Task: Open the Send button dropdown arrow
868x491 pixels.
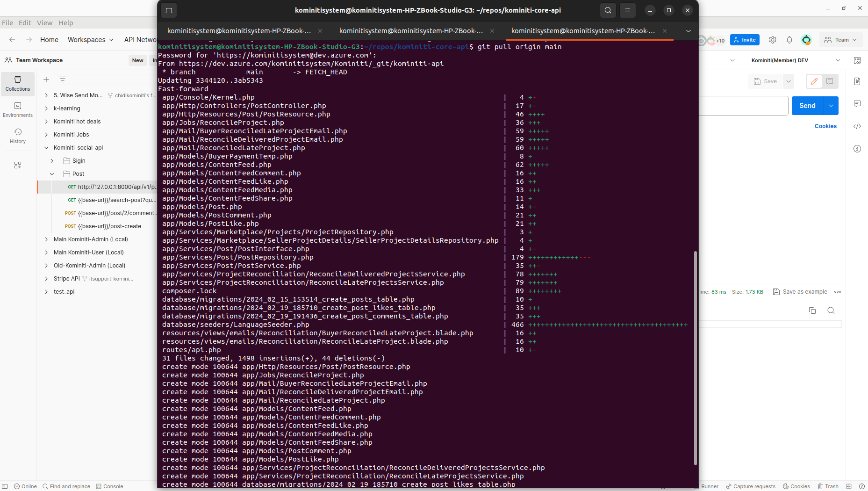Action: 831,106
